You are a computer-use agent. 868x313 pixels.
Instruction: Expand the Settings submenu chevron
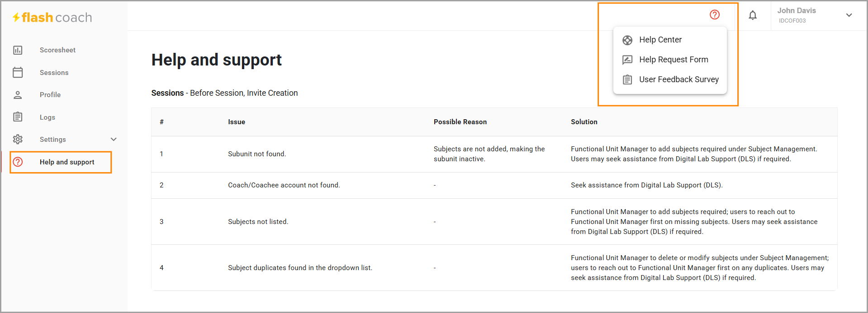click(114, 139)
